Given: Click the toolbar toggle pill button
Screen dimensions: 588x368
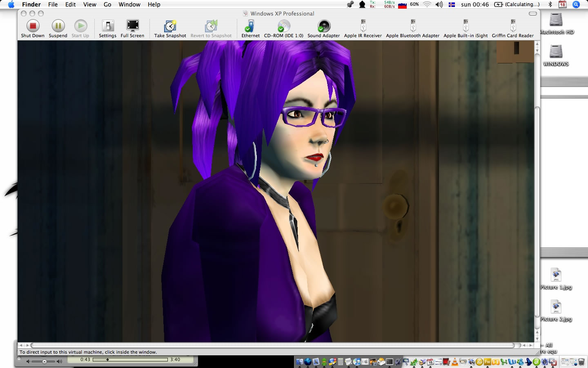Looking at the screenshot, I should click(x=533, y=13).
